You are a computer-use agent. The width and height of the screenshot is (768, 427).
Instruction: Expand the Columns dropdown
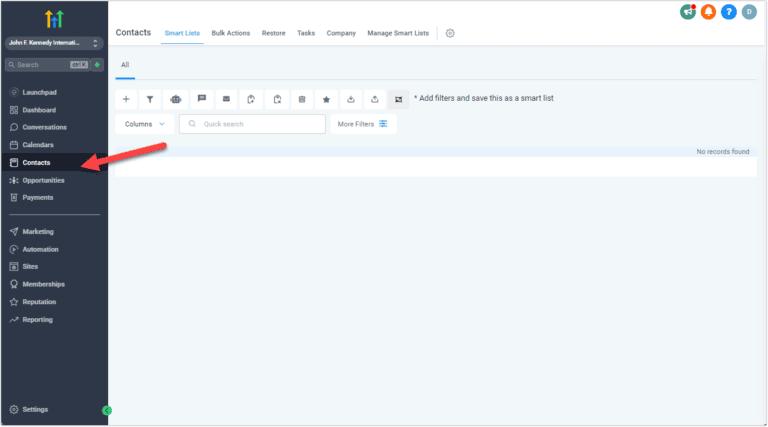(x=144, y=124)
